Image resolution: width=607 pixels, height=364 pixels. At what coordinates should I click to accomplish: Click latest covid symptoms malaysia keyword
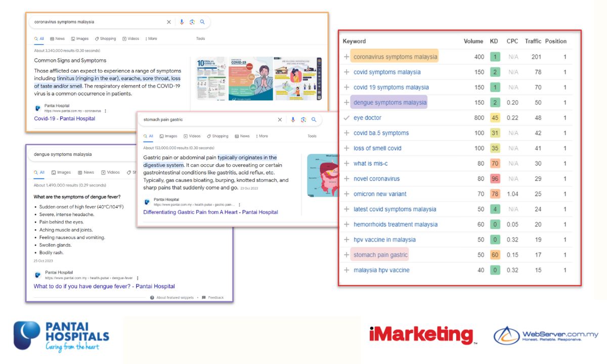coord(395,209)
